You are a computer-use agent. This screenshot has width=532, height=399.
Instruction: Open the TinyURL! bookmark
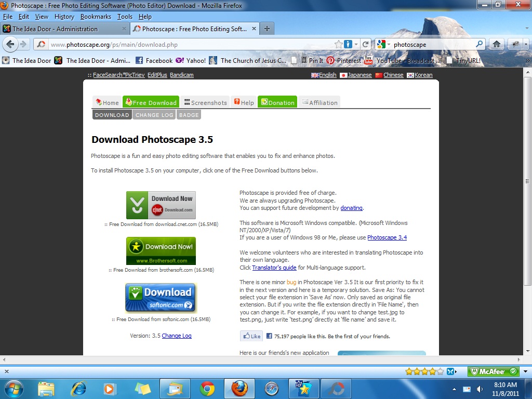click(463, 60)
